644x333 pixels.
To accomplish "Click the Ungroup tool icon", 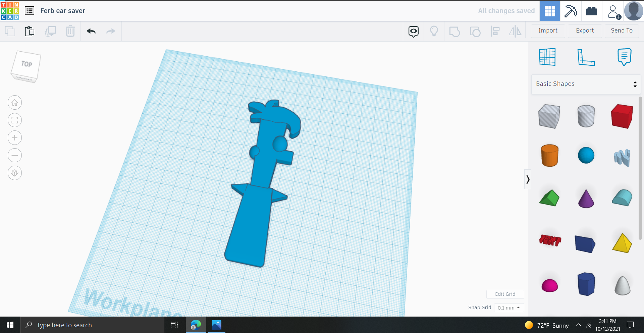I will 475,31.
